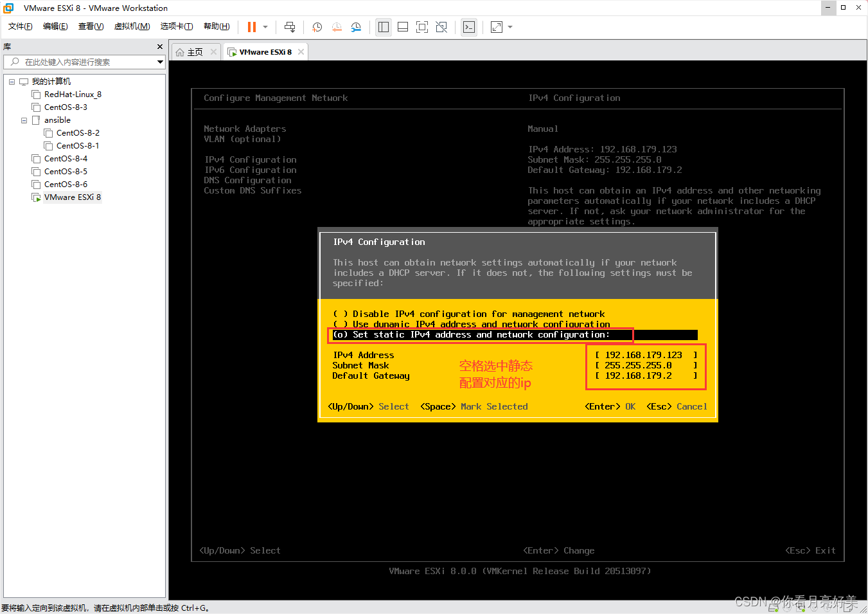Viewport: 868px width, 614px height.
Task: Select Use dynamic IPv4 address radio option
Action: (x=472, y=324)
